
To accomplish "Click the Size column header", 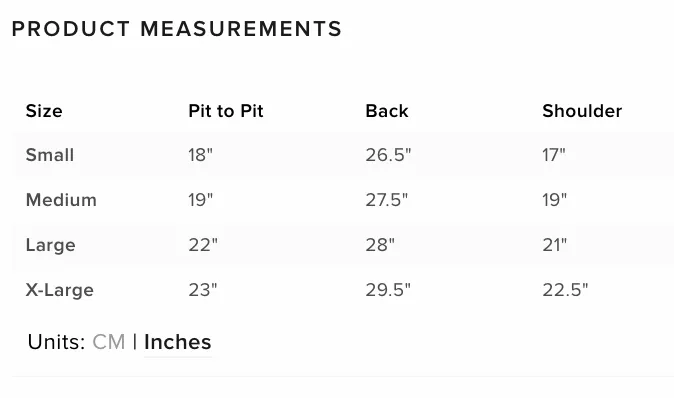I will pos(44,111).
